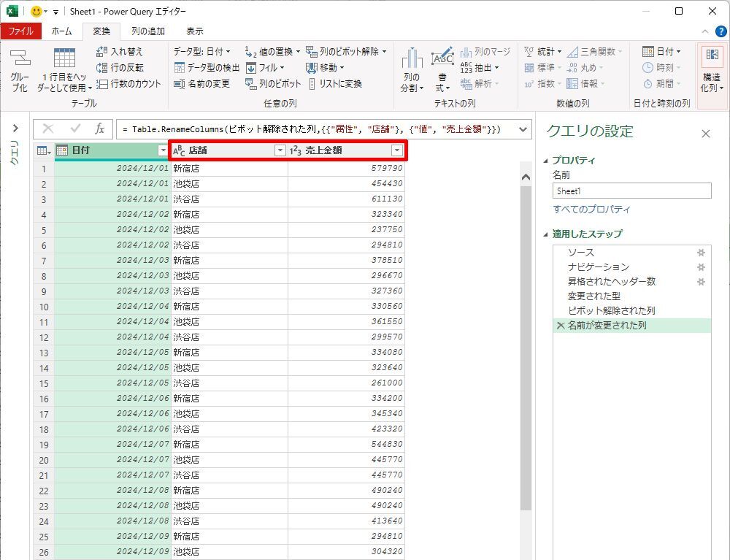Switch to the 列の追加 tab
The width and height of the screenshot is (730, 560).
tap(147, 31)
